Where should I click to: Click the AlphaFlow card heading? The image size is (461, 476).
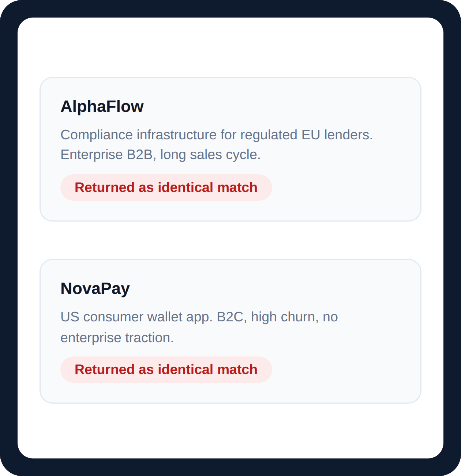pos(102,107)
